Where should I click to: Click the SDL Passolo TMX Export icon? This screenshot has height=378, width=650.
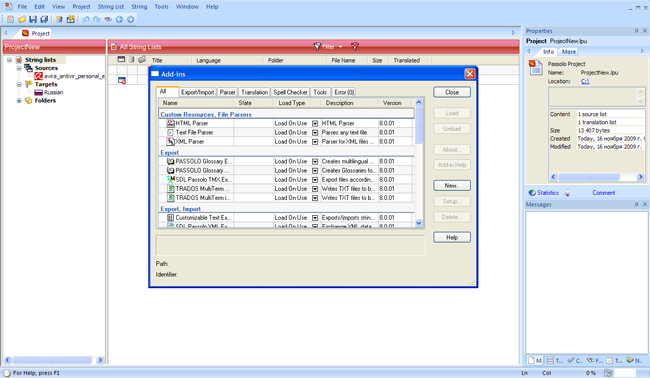click(170, 179)
